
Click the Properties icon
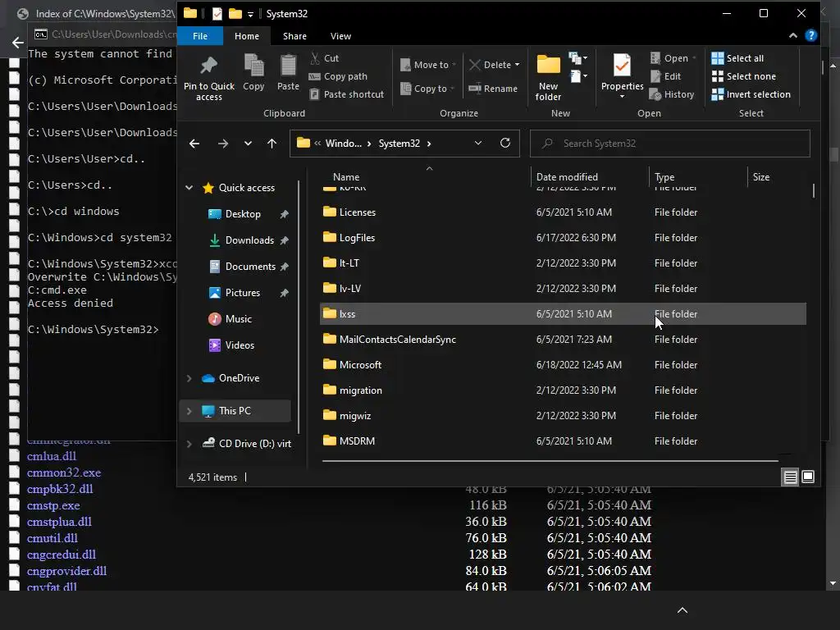(x=622, y=66)
